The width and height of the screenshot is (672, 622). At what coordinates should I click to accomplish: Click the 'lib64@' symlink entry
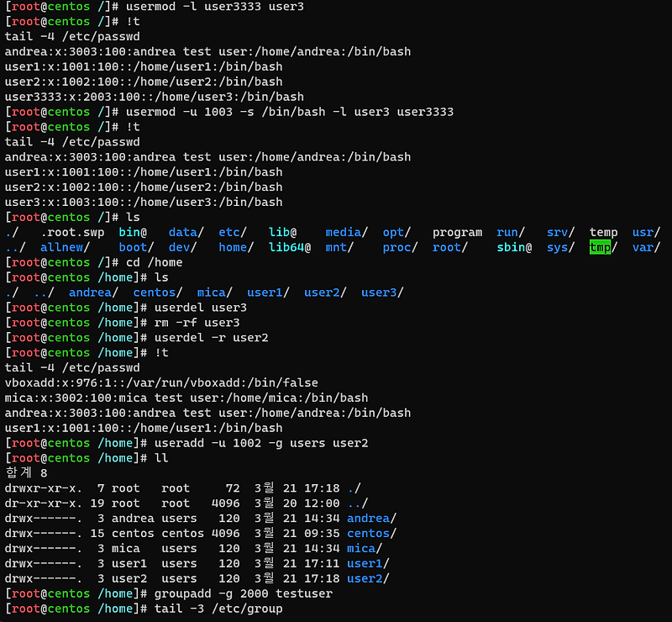(x=290, y=247)
